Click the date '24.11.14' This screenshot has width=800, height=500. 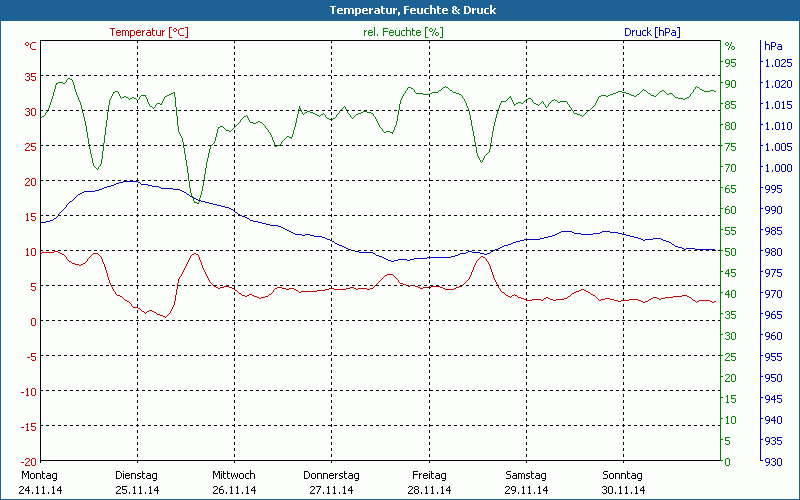coord(40,490)
